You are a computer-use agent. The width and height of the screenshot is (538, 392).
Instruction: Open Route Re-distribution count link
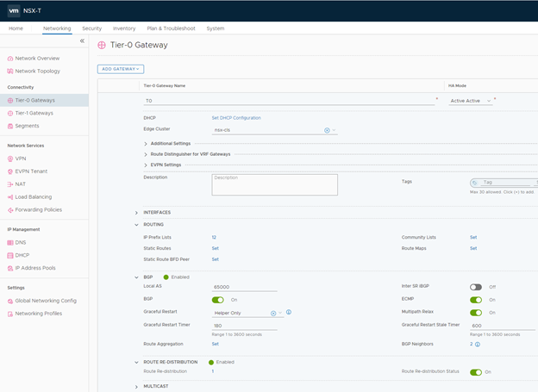click(x=213, y=371)
